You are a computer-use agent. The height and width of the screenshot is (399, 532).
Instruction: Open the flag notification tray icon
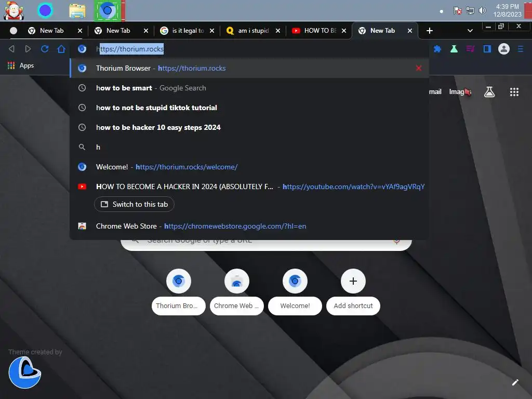click(457, 10)
